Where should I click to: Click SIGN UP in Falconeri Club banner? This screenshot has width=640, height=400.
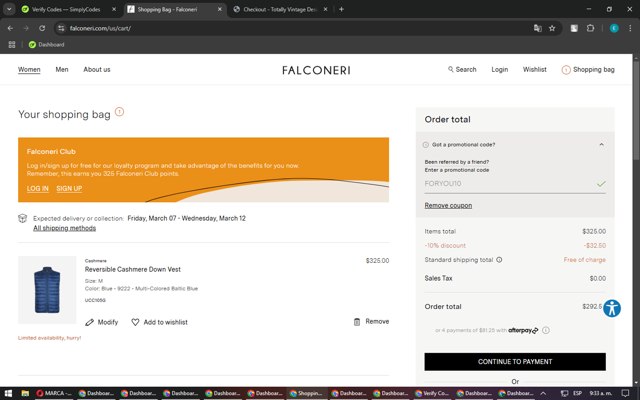point(69,189)
